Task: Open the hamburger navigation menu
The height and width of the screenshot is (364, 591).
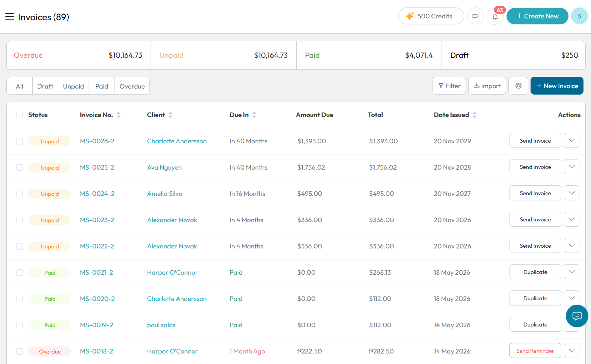Action: pyautogui.click(x=9, y=17)
